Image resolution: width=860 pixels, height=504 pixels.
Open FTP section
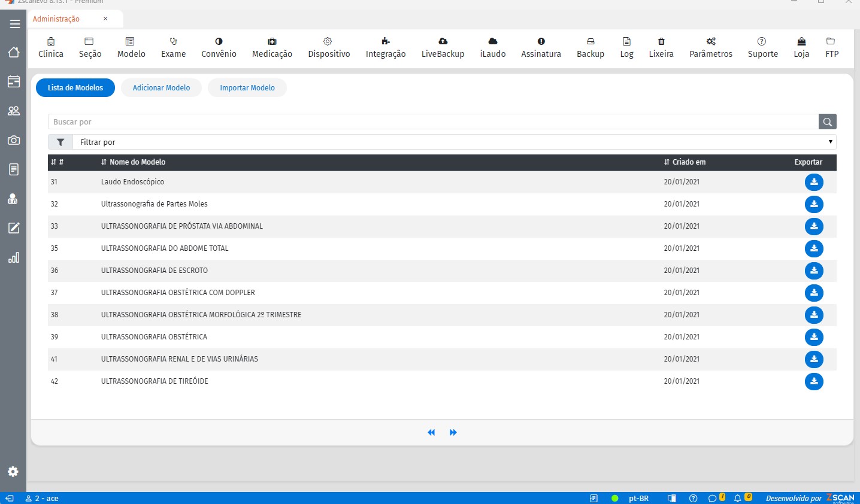[831, 48]
